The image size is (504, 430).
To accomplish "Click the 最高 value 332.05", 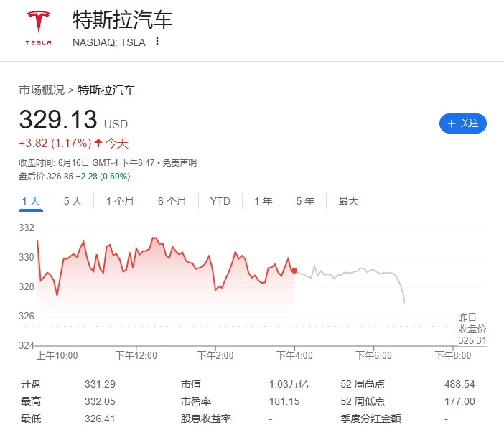I will point(100,401).
